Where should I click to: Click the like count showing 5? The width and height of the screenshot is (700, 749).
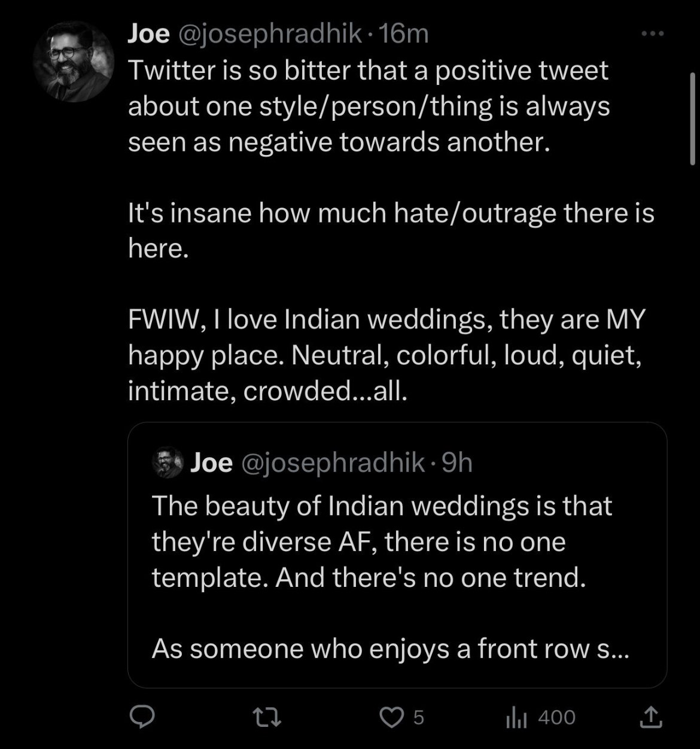click(419, 717)
